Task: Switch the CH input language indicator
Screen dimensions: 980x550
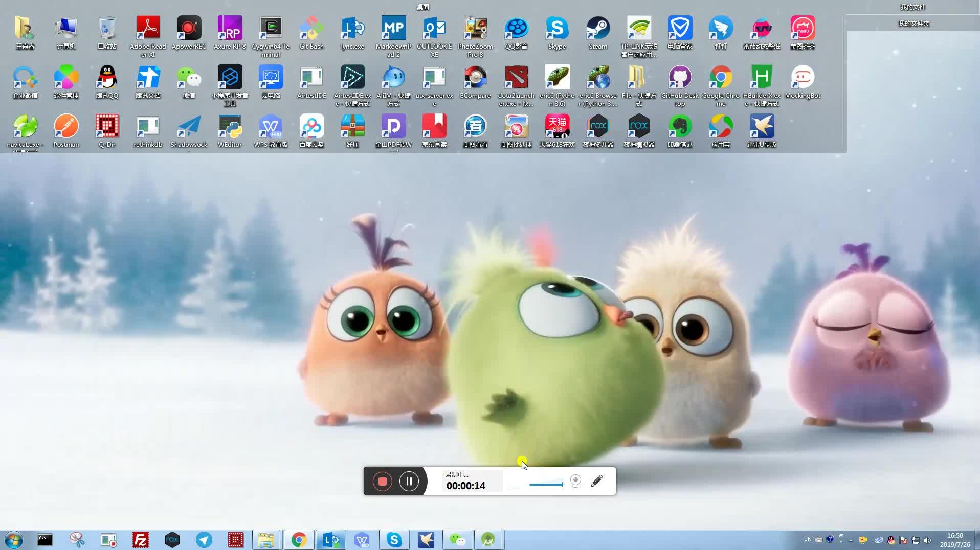Action: click(x=808, y=539)
